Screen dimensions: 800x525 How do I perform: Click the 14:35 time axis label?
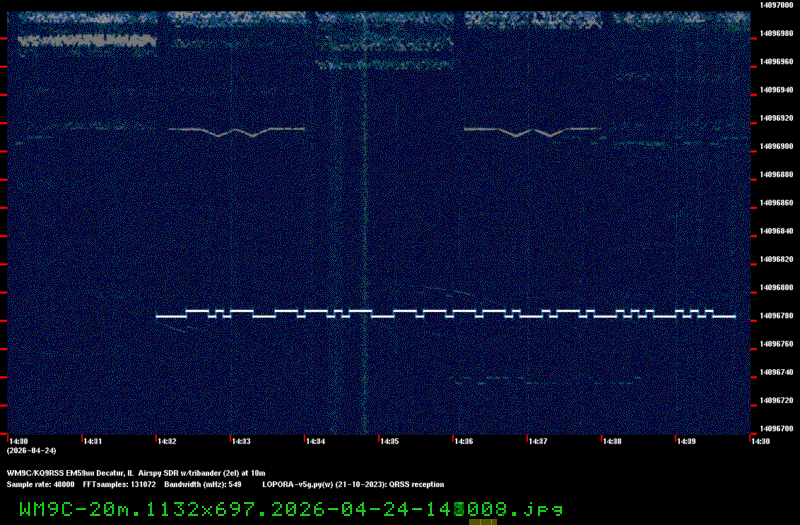389,441
